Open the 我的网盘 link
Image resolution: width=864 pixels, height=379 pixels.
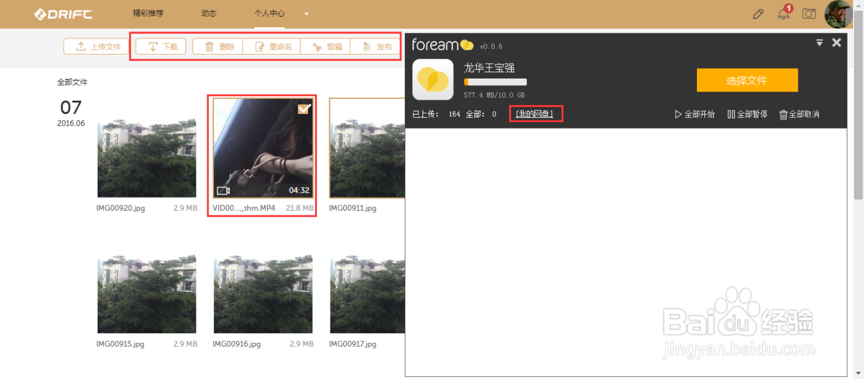pyautogui.click(x=534, y=114)
